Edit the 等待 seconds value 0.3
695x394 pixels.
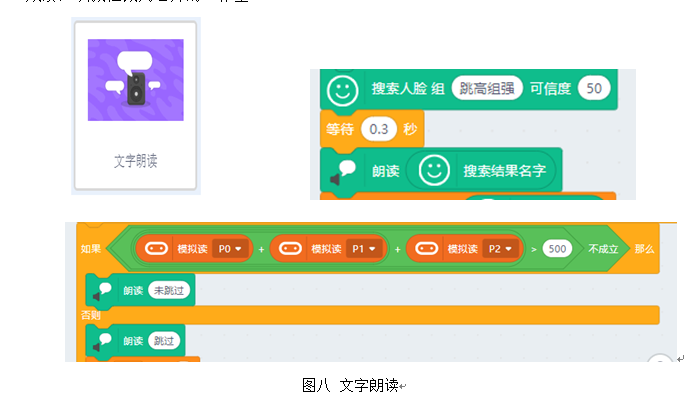point(379,129)
